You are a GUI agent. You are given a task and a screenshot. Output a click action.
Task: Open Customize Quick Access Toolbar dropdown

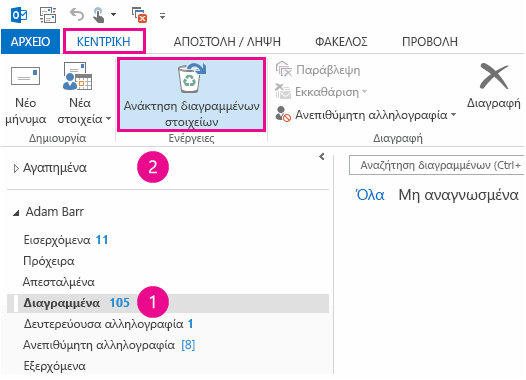pyautogui.click(x=163, y=16)
